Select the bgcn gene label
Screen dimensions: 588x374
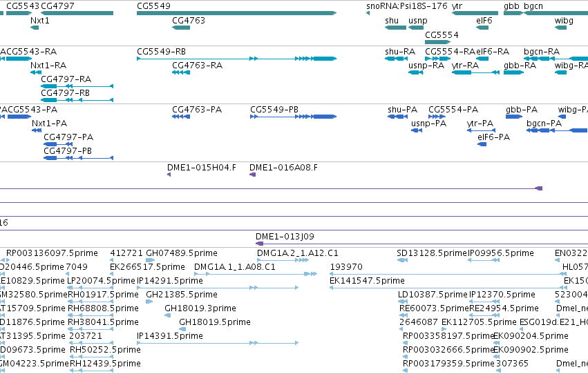[x=533, y=6]
